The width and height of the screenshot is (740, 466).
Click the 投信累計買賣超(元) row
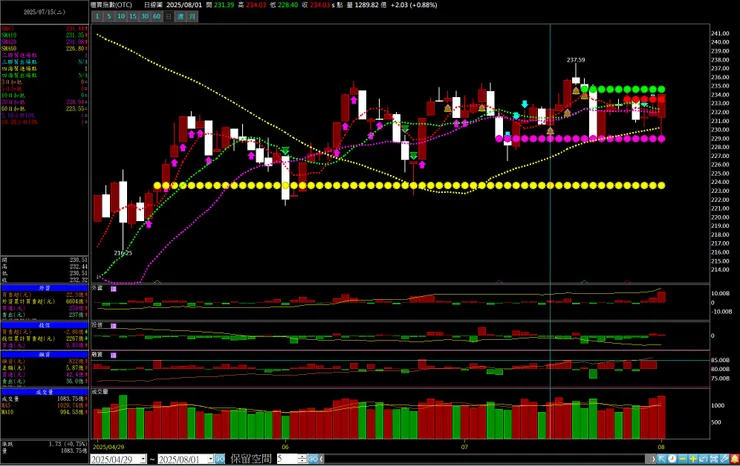[44, 339]
